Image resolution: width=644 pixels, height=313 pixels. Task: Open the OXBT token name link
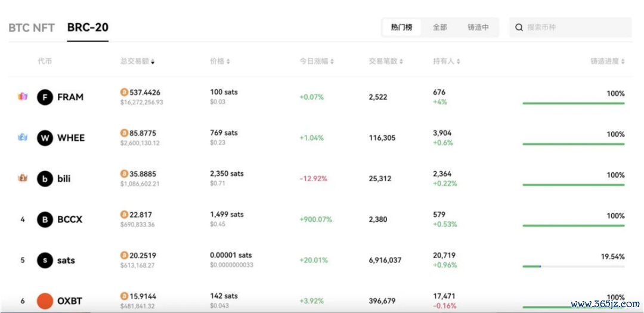coord(69,301)
